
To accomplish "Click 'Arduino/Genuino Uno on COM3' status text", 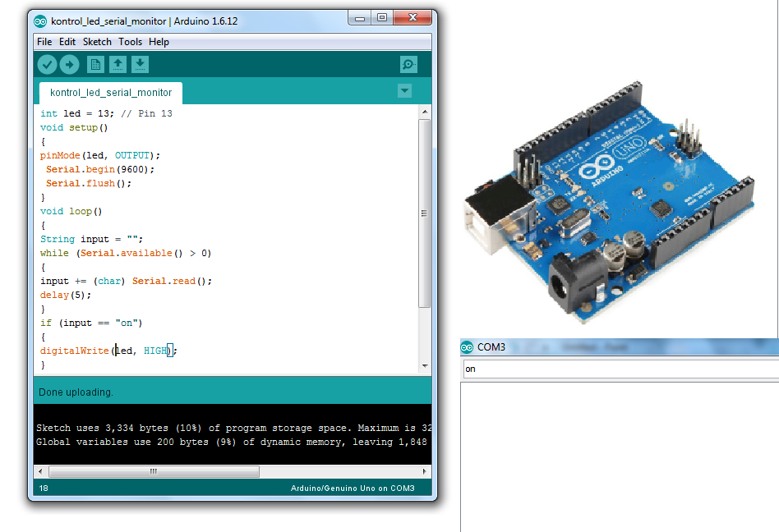I will click(353, 488).
